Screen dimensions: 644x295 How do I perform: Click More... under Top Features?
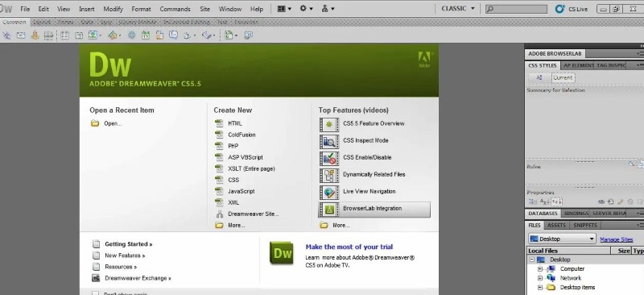click(x=341, y=226)
